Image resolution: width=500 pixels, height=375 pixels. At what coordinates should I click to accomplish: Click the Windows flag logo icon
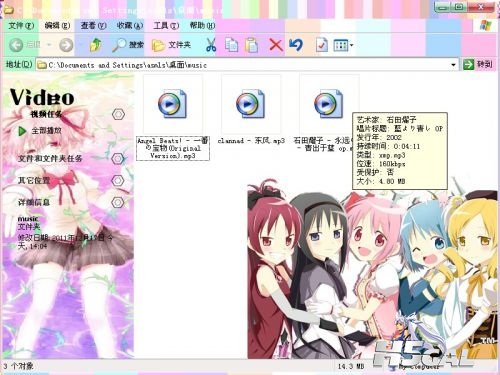(485, 25)
